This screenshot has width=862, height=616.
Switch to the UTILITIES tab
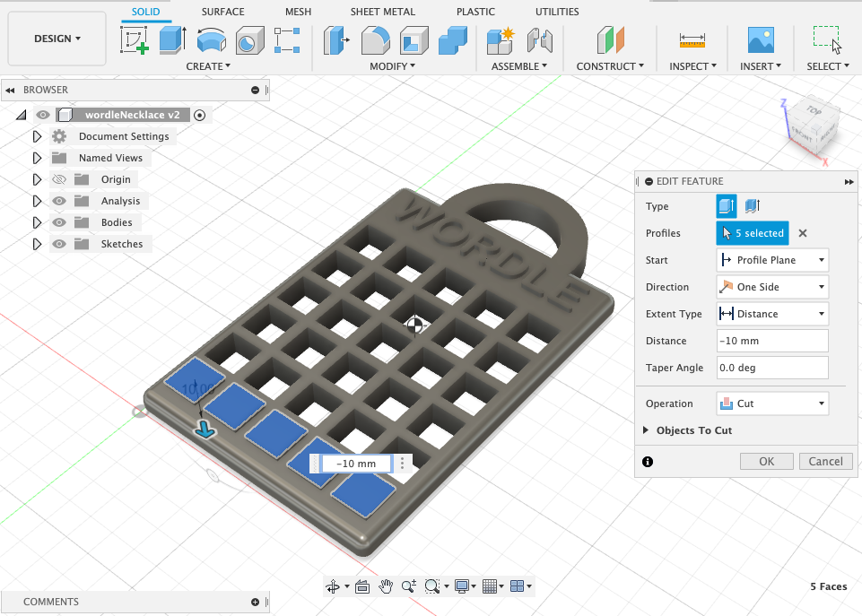click(x=557, y=12)
